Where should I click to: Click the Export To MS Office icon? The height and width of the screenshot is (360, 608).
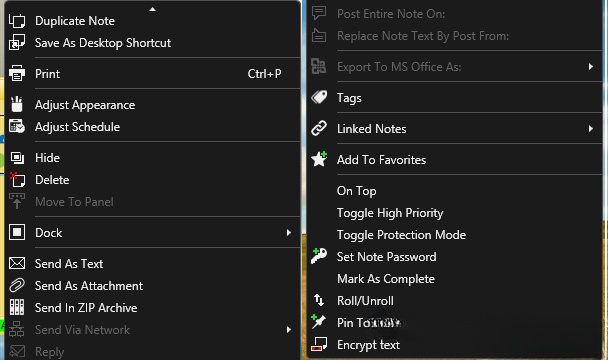(319, 66)
